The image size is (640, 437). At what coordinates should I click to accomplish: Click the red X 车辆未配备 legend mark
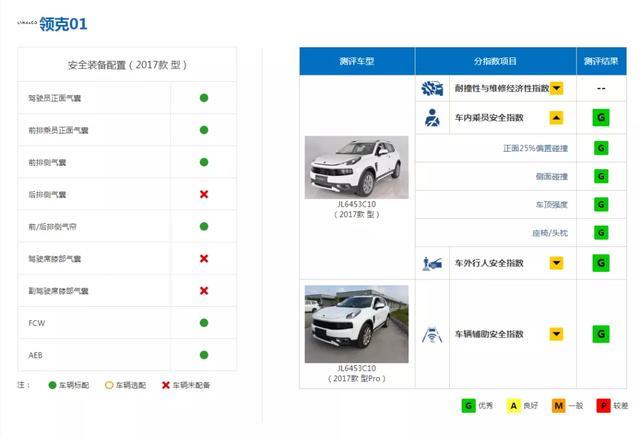[x=166, y=385]
